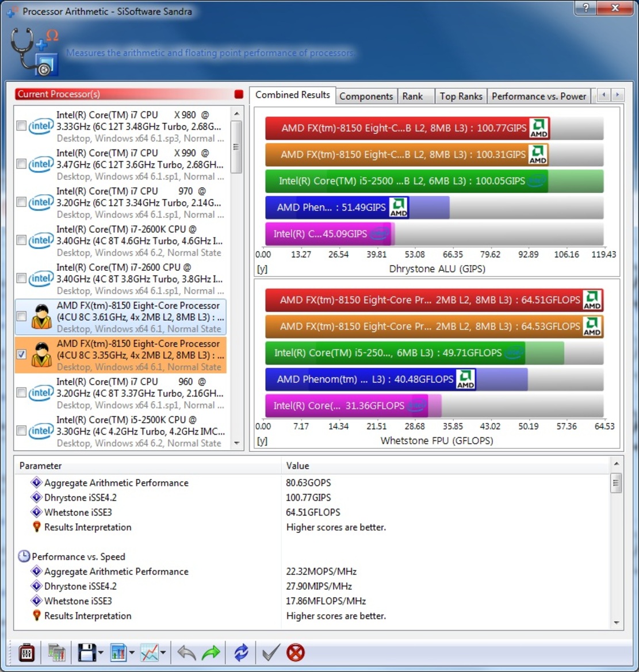Click the bar chart type icon

pos(118,652)
